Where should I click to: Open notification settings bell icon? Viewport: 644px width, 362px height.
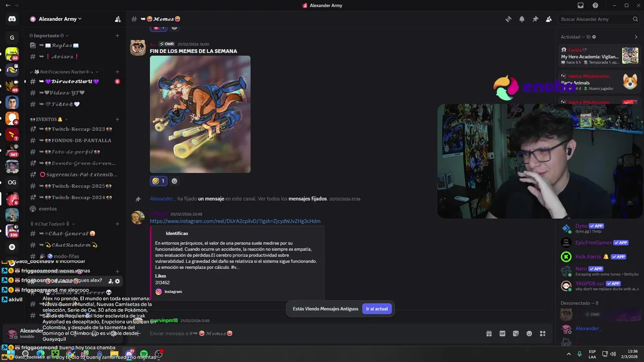coord(522,19)
